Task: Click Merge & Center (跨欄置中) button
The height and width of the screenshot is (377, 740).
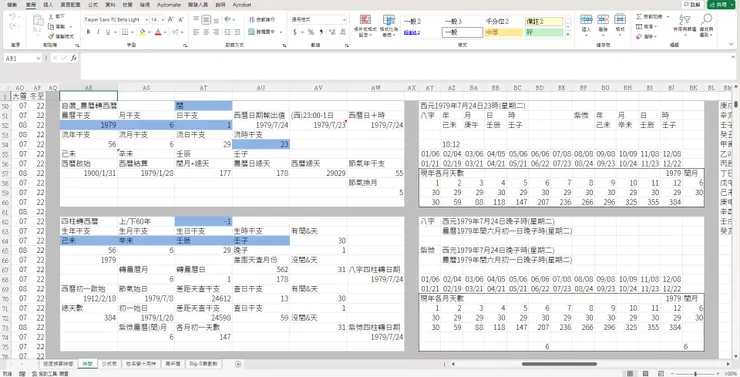Action: pyautogui.click(x=262, y=32)
